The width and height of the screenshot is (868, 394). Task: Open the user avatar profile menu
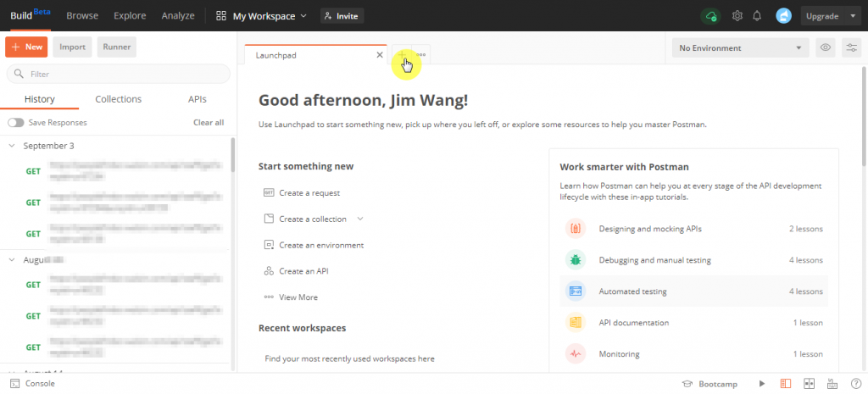[x=783, y=16]
